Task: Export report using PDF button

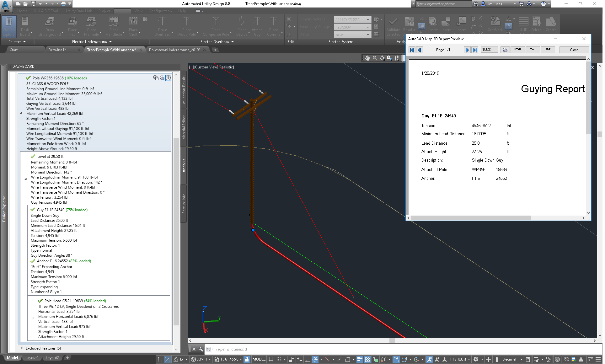Action: (548, 50)
